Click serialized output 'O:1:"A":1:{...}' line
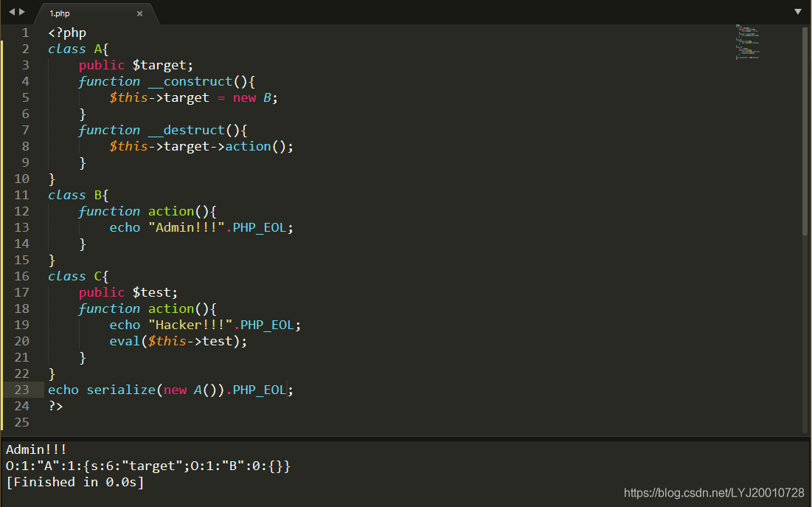 [x=148, y=466]
